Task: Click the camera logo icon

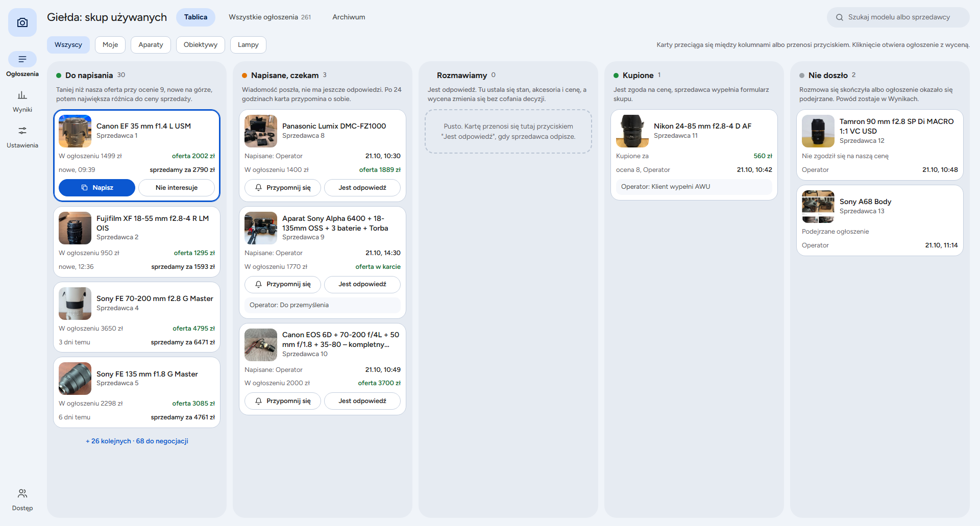Action: tap(22, 22)
